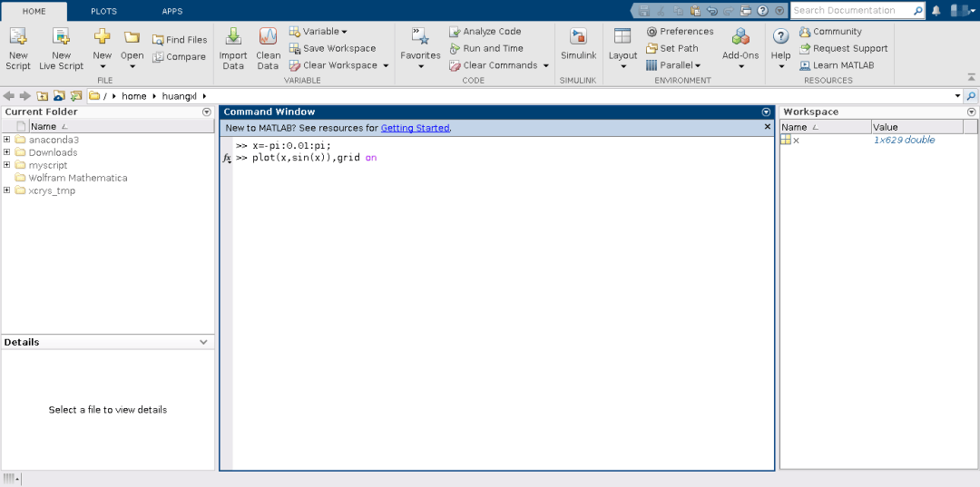Click Analyze Code
The width and height of the screenshot is (980, 487).
[485, 31]
